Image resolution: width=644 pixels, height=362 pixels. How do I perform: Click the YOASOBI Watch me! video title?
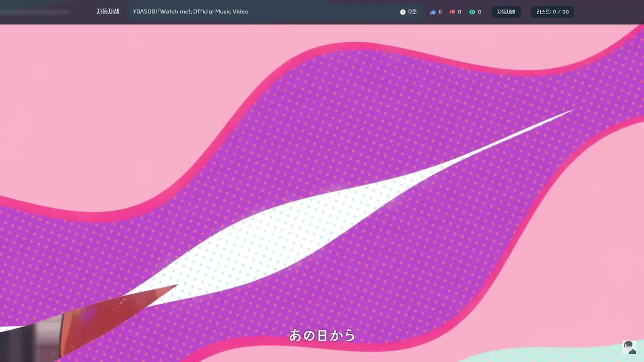point(191,12)
